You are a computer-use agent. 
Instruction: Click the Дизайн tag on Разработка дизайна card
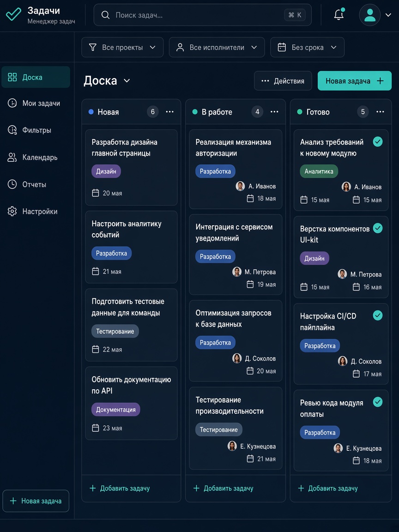coord(106,171)
